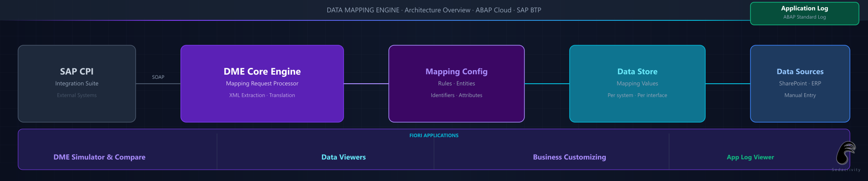
Task: Select the SAP CPI Integration Suite box
Action: click(77, 84)
